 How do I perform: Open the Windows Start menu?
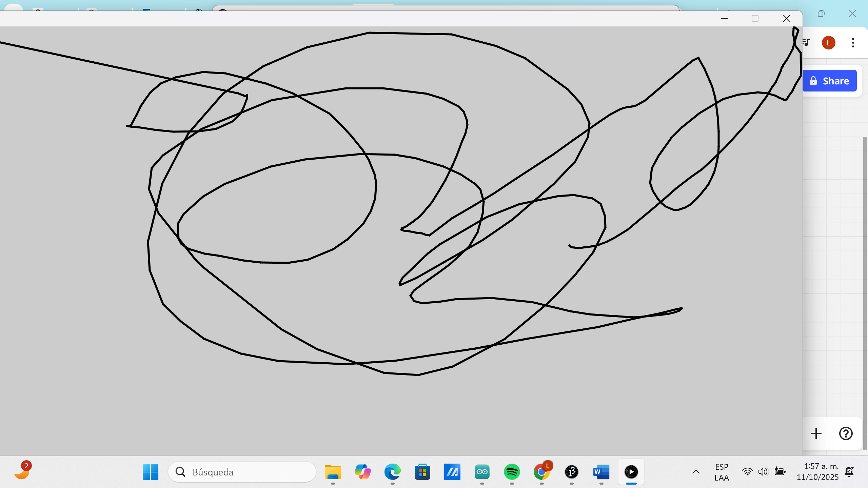point(151,472)
